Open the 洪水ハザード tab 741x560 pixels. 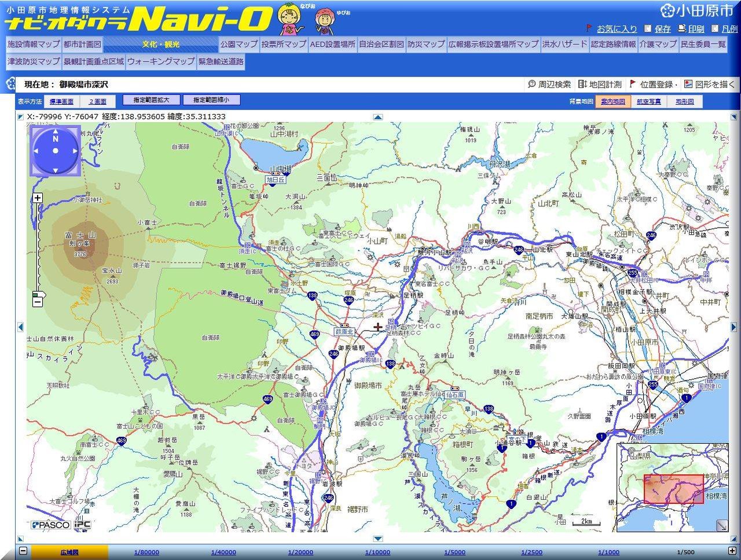click(565, 44)
